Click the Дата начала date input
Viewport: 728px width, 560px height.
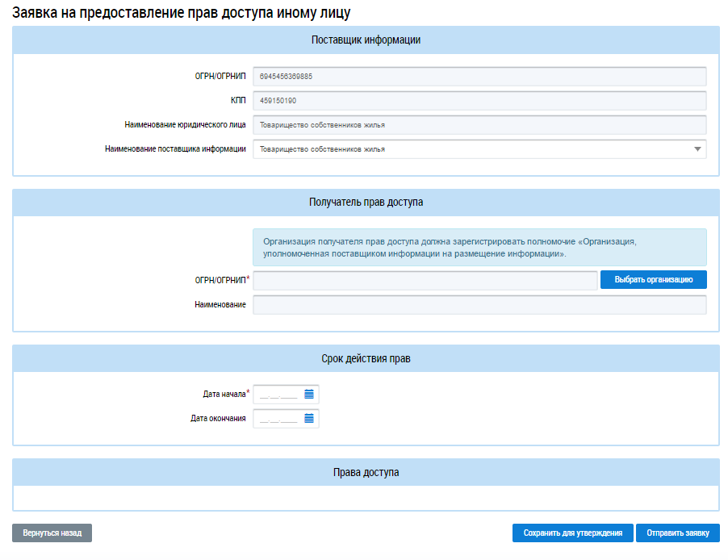pos(278,395)
